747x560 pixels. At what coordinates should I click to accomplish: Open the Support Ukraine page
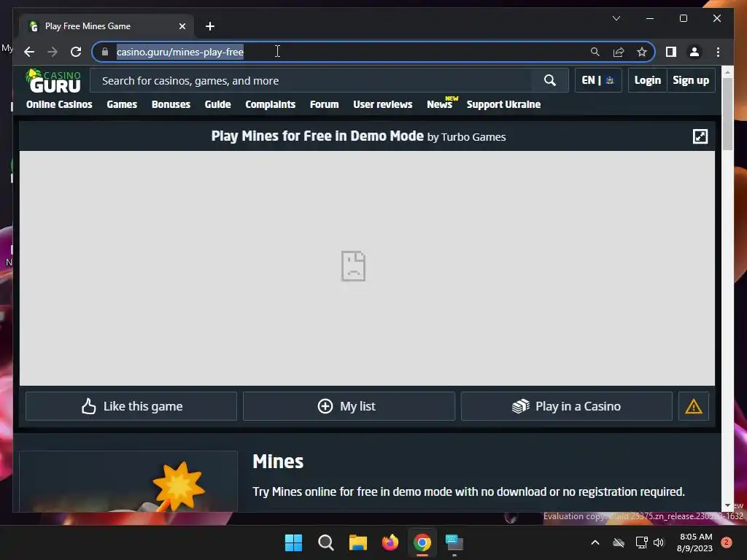coord(503,104)
